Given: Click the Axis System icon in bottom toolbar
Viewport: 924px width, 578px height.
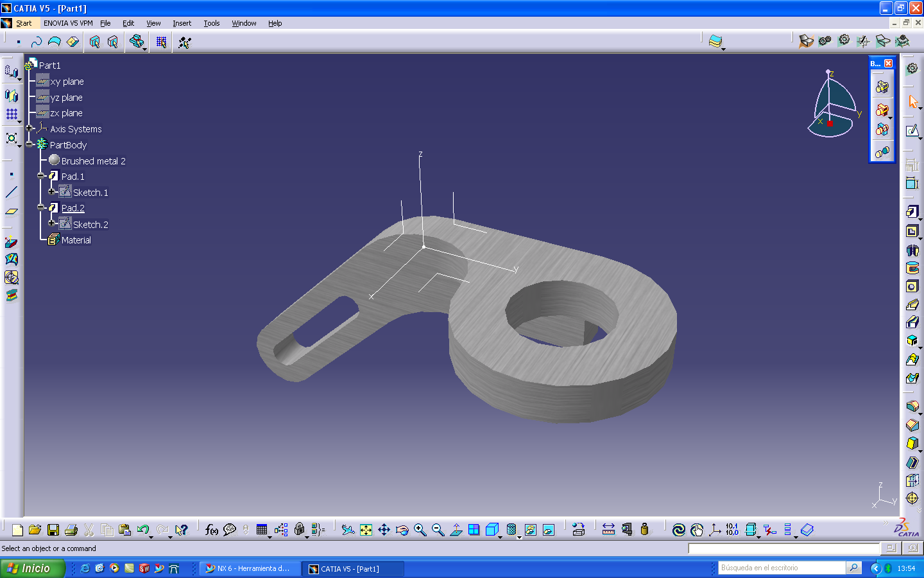Looking at the screenshot, I should [714, 530].
